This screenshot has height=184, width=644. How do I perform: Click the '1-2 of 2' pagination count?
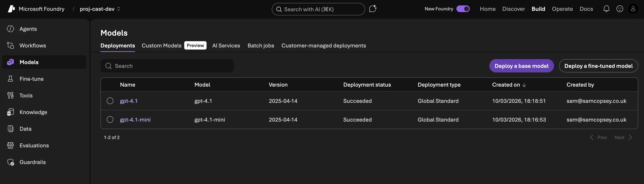[112, 138]
